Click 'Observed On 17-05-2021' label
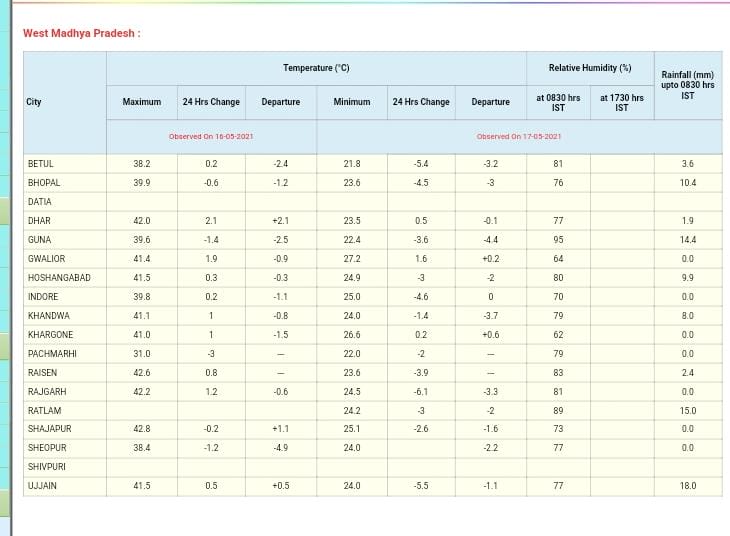730x536 pixels. (518, 136)
